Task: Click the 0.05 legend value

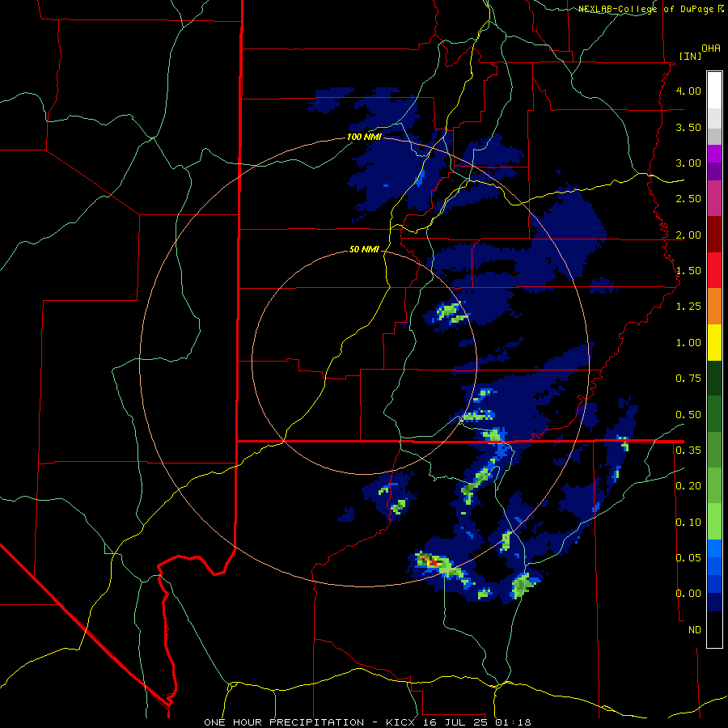Action: point(688,558)
